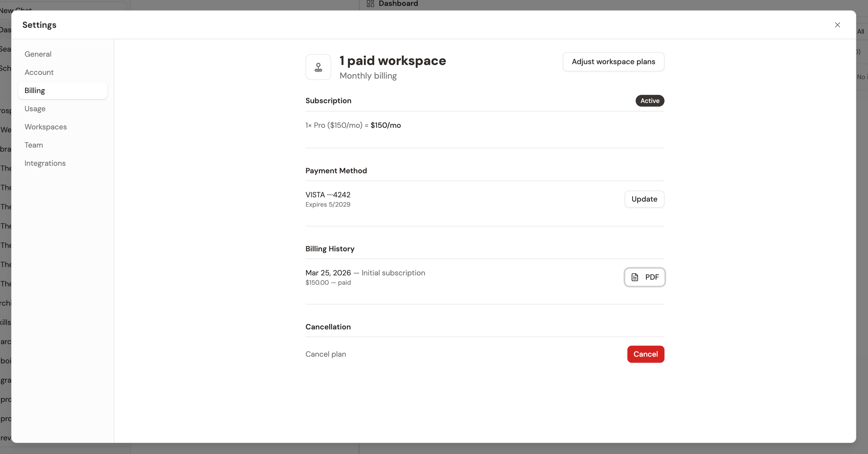Click the Billing History heading
The height and width of the screenshot is (454, 868).
(x=330, y=249)
